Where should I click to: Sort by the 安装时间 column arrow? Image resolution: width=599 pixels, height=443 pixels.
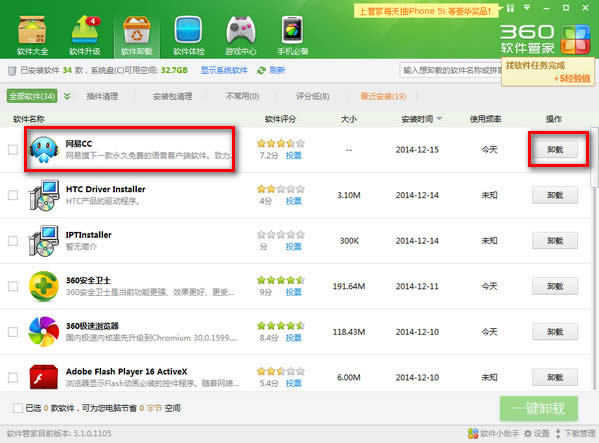point(439,119)
